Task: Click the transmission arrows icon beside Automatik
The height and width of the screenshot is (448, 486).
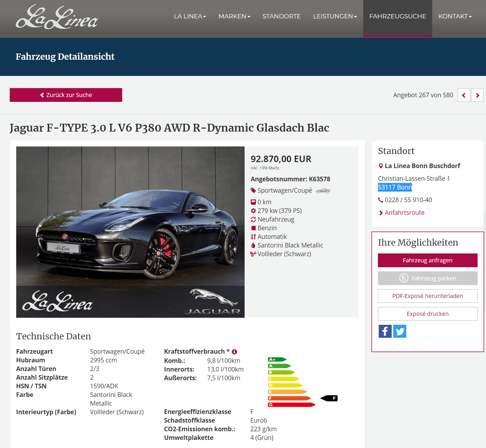Action: click(x=253, y=237)
